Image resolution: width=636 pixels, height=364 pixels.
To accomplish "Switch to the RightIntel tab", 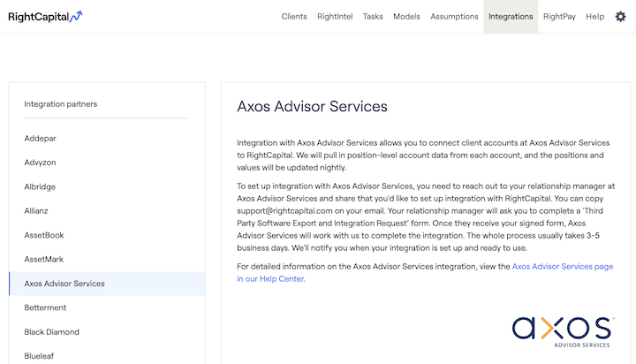I will (x=335, y=16).
